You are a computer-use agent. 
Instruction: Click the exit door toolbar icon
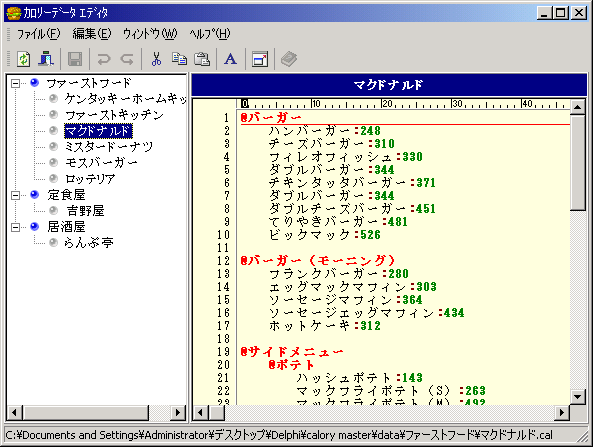pyautogui.click(x=46, y=59)
